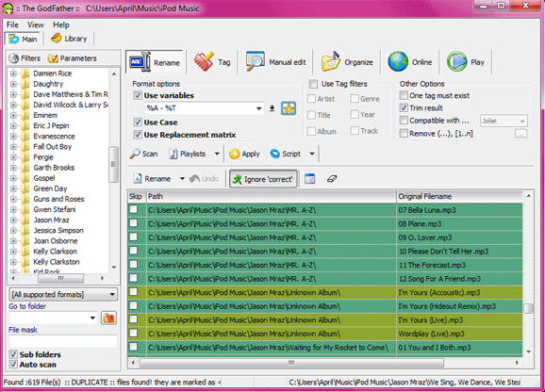Open the All supported formats dropdown

(63, 294)
